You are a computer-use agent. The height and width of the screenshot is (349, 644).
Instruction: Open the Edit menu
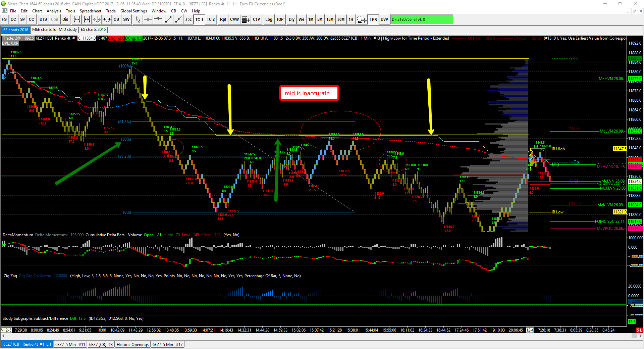pos(24,11)
